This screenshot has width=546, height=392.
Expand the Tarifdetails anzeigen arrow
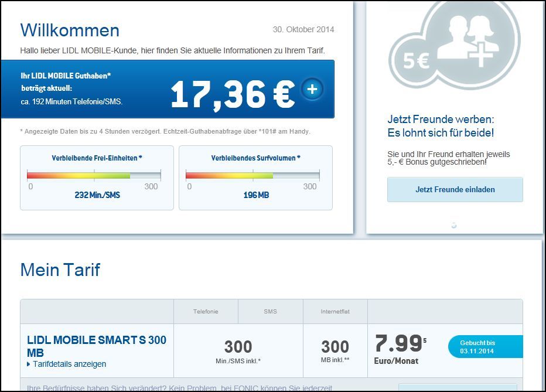pyautogui.click(x=29, y=364)
